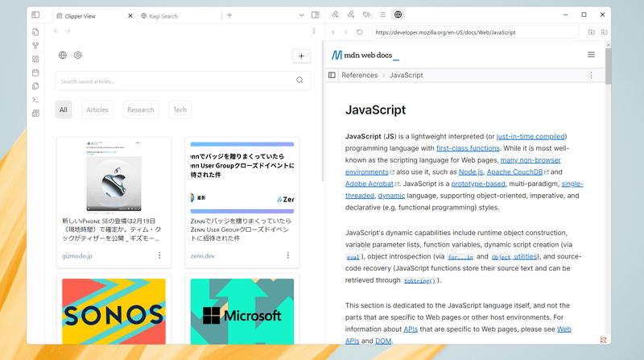
Task: Click second link-plus icon in right pane header
Action: coord(351,14)
